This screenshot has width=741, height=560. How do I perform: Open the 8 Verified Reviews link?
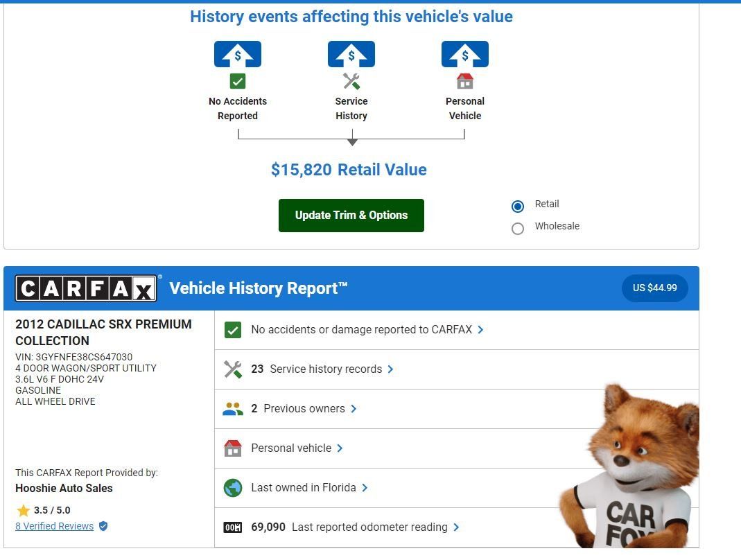[x=54, y=526]
